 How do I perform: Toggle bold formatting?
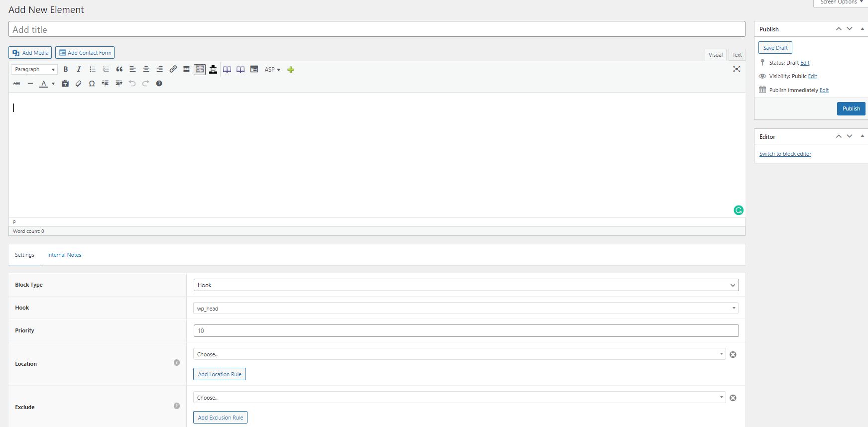65,69
